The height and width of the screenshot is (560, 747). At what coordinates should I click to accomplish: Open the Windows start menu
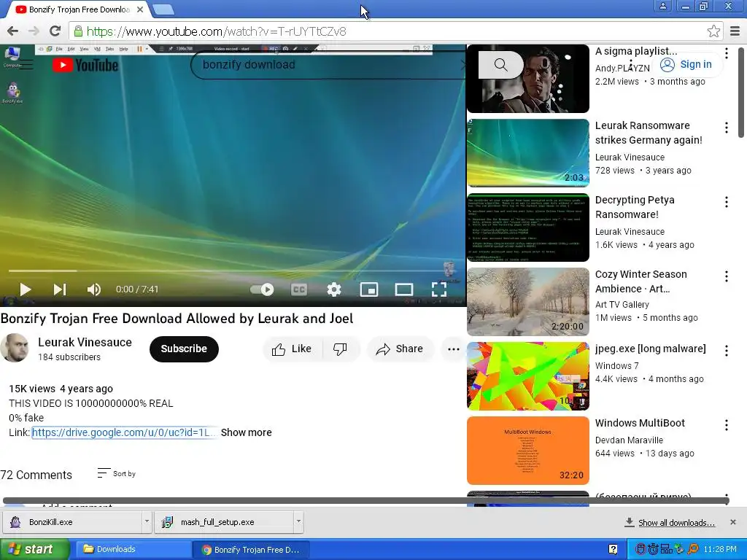click(x=35, y=549)
